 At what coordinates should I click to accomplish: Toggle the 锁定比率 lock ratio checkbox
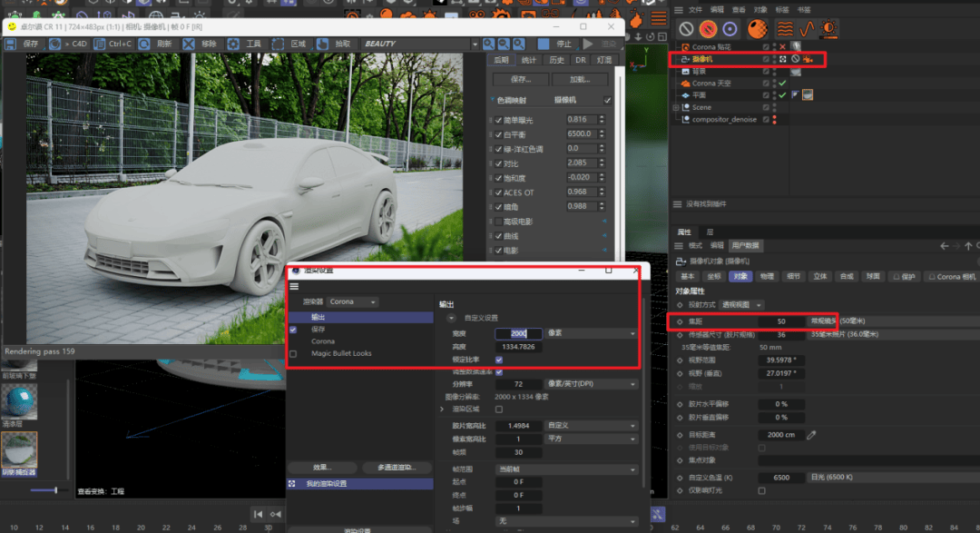[x=499, y=360]
